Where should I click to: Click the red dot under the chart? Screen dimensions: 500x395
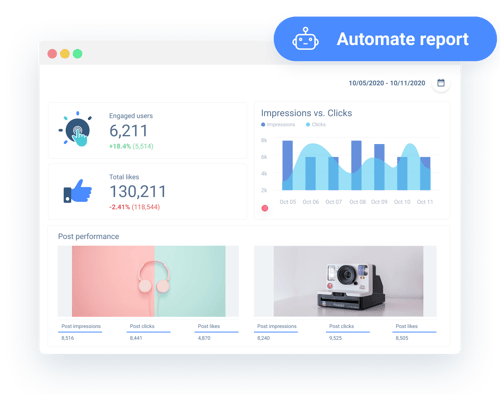click(265, 208)
